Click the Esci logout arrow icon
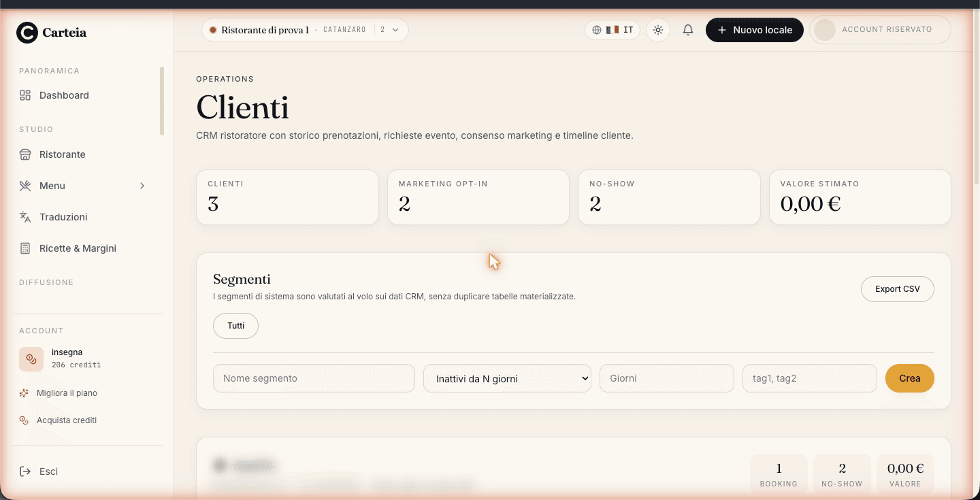Screen dimensions: 980x500 [25, 471]
